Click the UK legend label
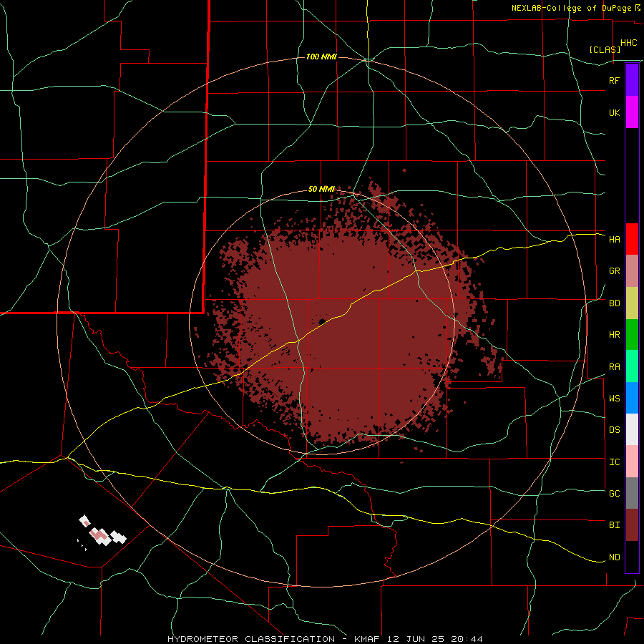 (614, 112)
